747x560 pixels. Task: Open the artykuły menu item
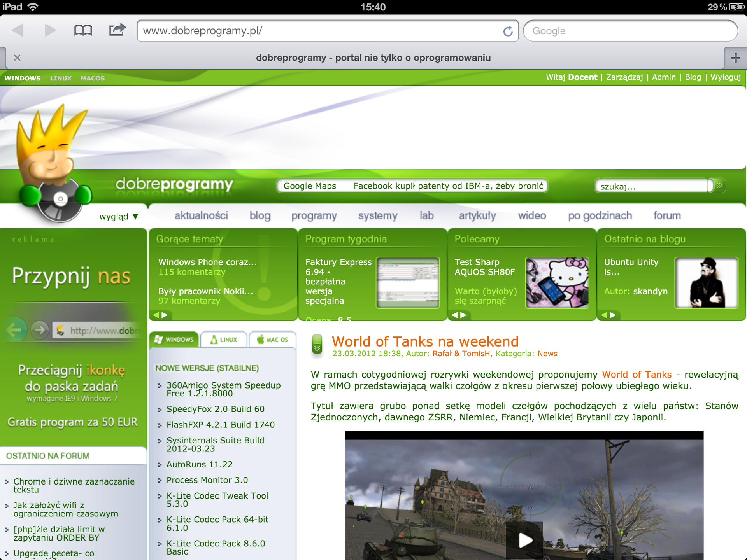pyautogui.click(x=477, y=216)
